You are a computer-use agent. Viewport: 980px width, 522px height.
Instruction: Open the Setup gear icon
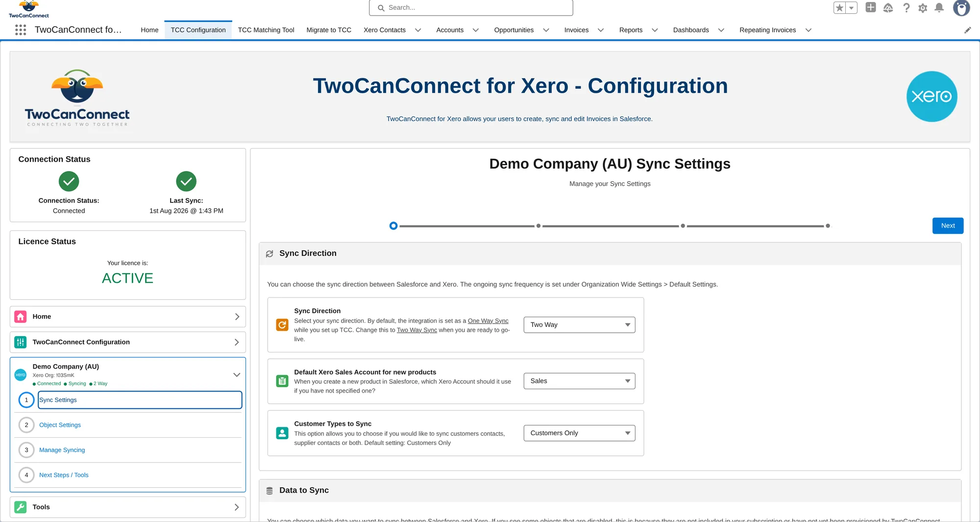(x=923, y=8)
